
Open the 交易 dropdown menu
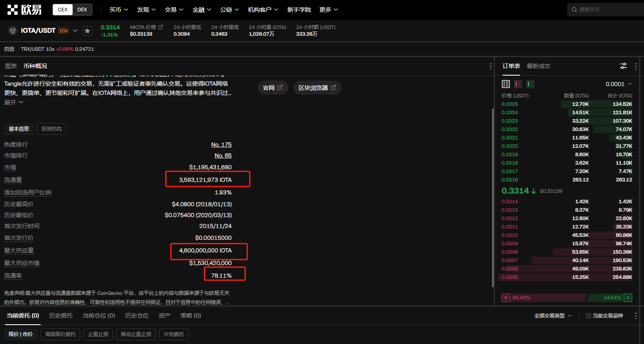(174, 10)
